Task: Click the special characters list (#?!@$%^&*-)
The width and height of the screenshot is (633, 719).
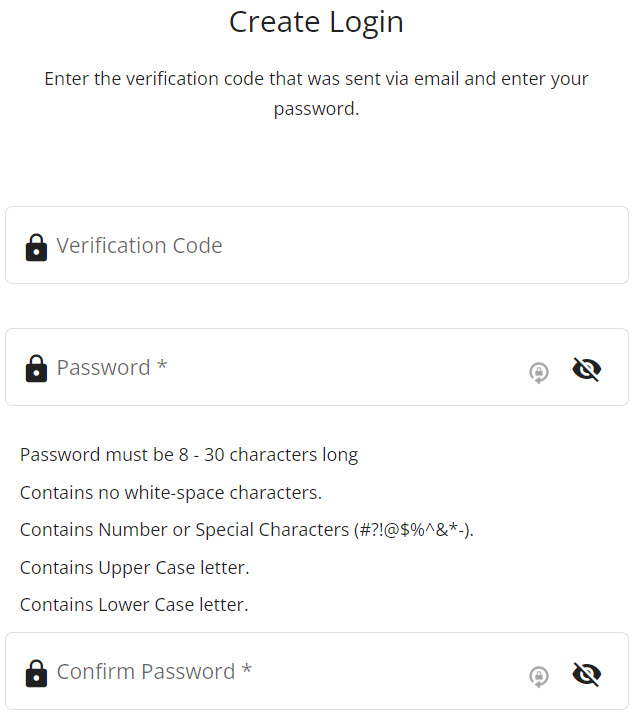Action: click(x=413, y=530)
